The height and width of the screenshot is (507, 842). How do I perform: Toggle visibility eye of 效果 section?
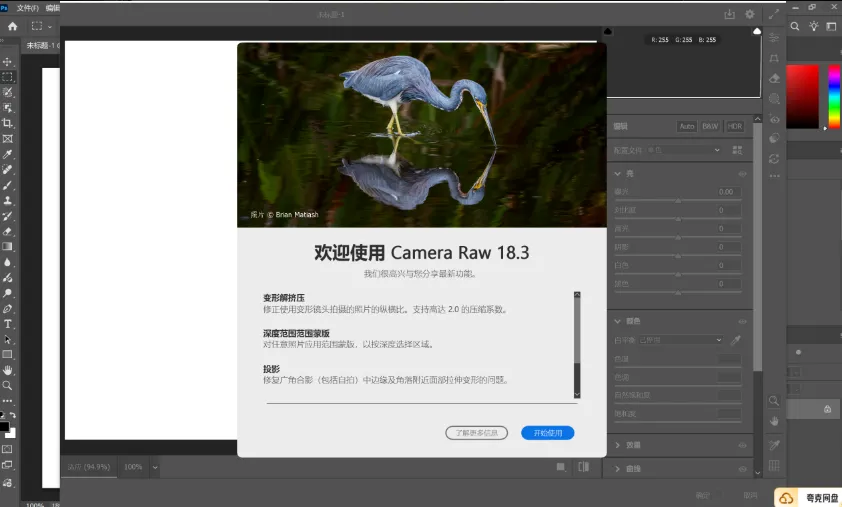(742, 445)
